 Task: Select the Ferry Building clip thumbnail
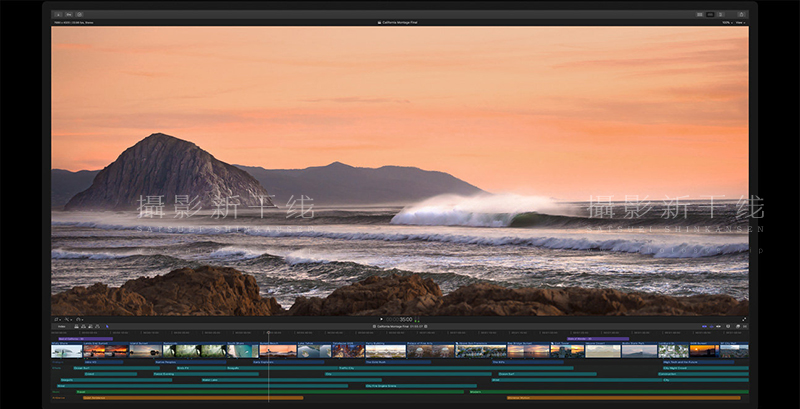[x=386, y=350]
